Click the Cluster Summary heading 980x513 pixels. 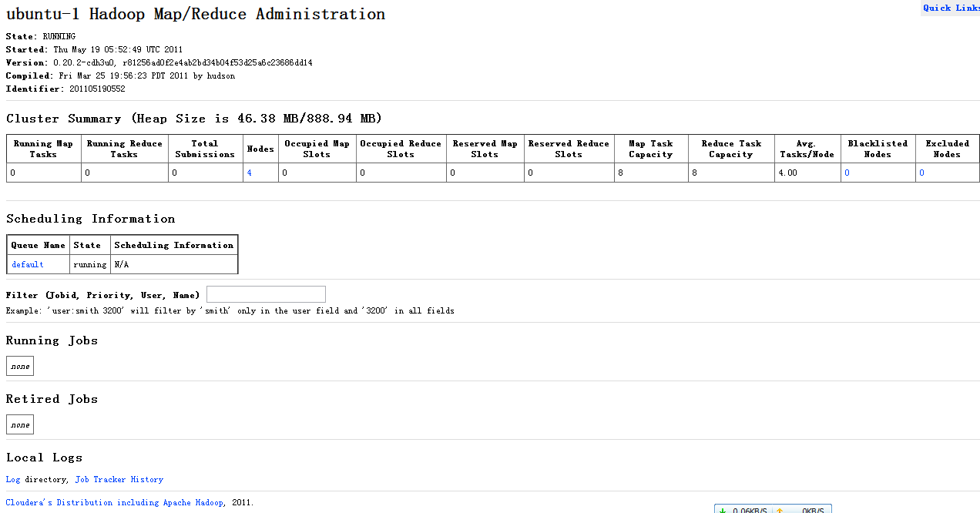(191, 118)
